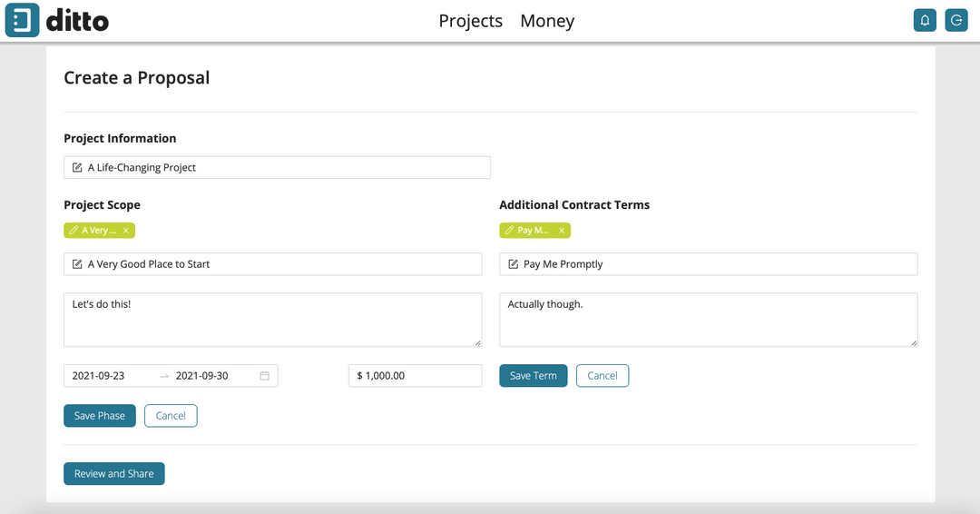Click the Save Phase button

[x=100, y=416]
